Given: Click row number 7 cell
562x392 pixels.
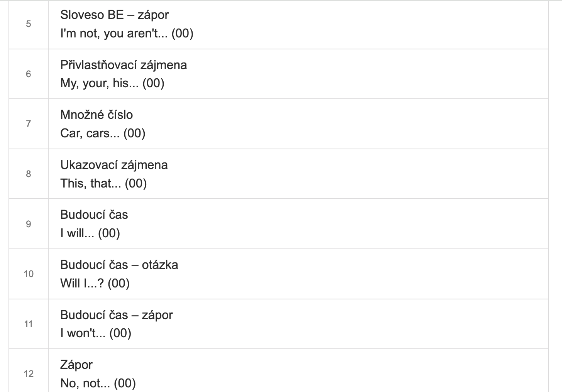Looking at the screenshot, I should pyautogui.click(x=29, y=124).
